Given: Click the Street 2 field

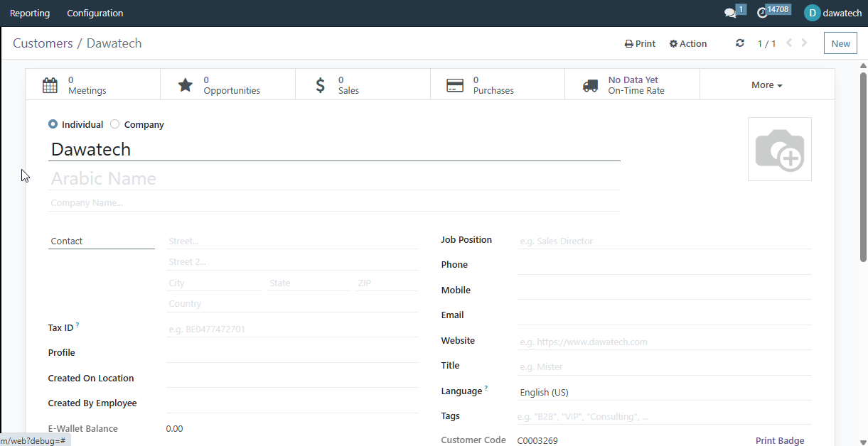Looking at the screenshot, I should pyautogui.click(x=292, y=262).
